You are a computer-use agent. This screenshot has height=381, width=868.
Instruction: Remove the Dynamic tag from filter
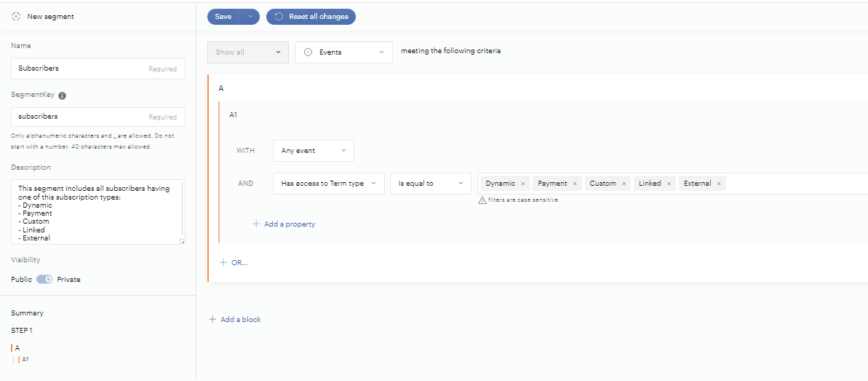point(522,184)
